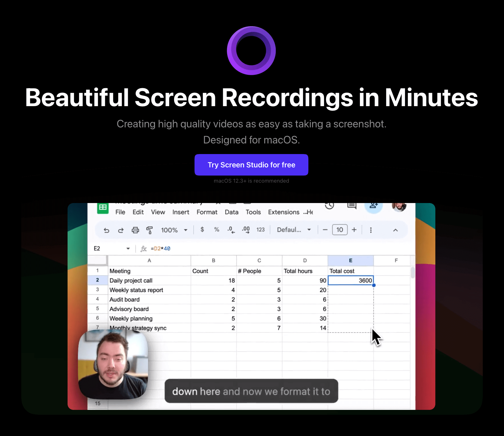
Task: Open the Format menu in Sheets
Action: point(207,212)
